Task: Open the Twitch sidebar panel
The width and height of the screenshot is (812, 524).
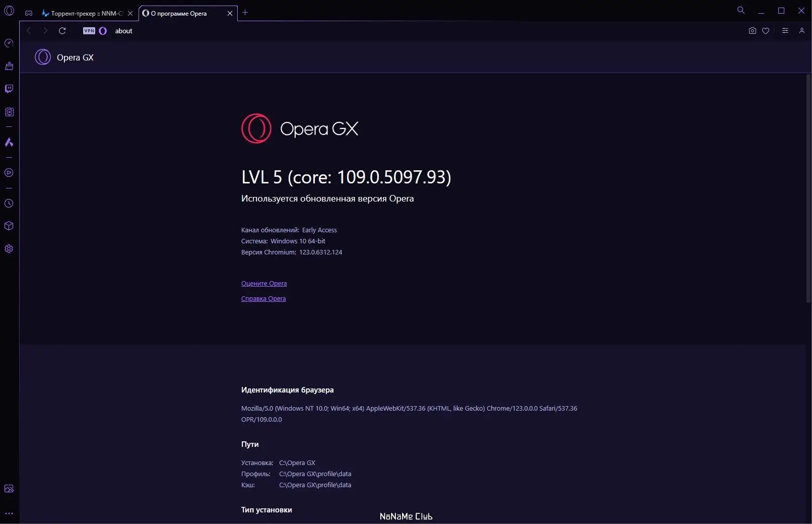Action: [9, 89]
